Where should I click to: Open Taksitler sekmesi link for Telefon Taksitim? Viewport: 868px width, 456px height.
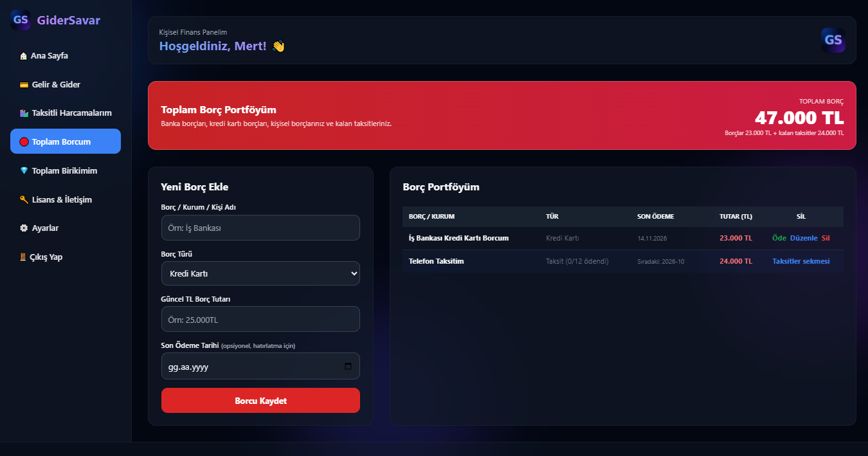pos(801,261)
